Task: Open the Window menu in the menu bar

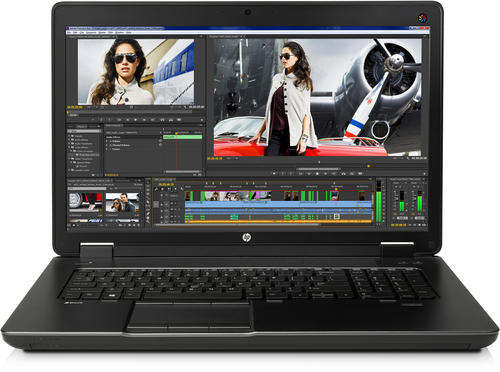Action: pos(119,33)
